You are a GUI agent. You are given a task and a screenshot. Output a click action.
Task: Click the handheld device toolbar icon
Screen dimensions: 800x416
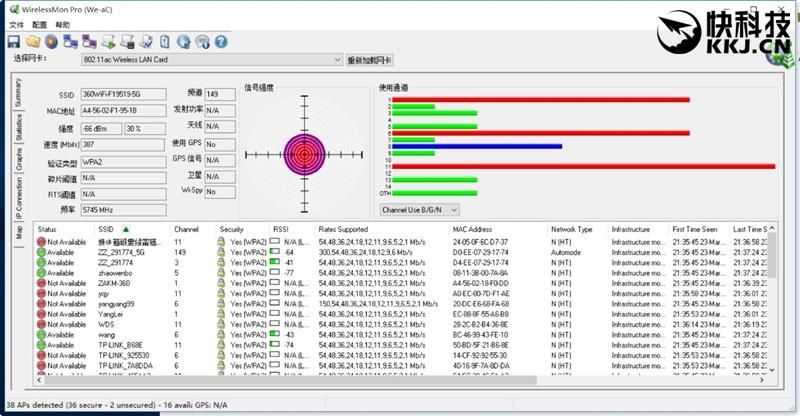pyautogui.click(x=165, y=42)
